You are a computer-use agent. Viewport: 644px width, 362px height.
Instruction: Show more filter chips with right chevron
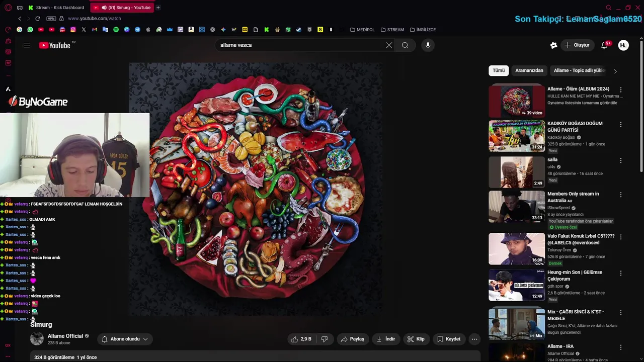click(x=615, y=71)
